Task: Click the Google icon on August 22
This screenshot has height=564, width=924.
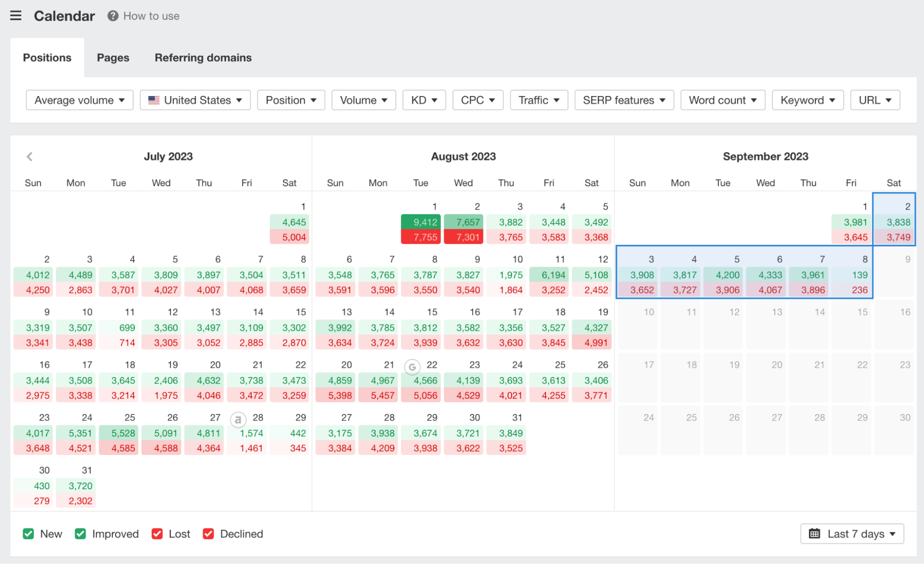Action: (x=411, y=368)
